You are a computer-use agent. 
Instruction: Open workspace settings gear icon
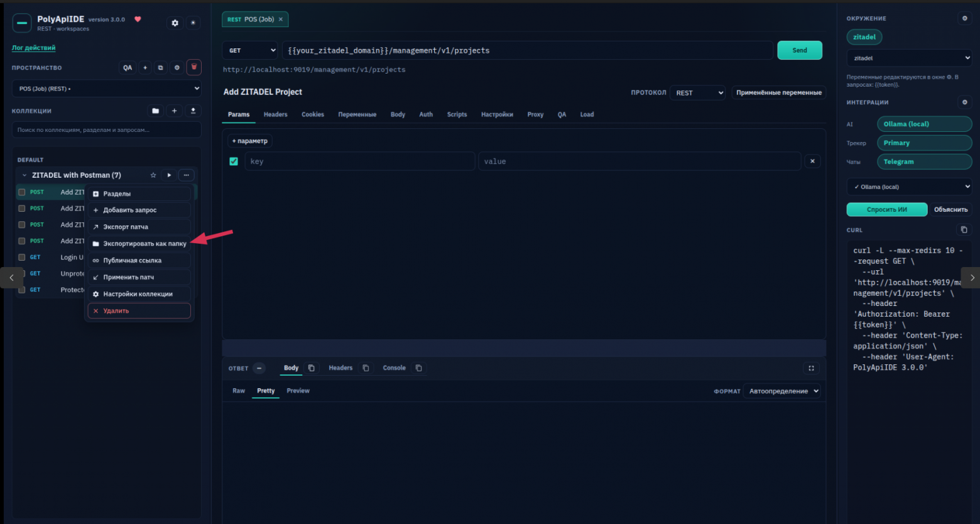point(177,67)
